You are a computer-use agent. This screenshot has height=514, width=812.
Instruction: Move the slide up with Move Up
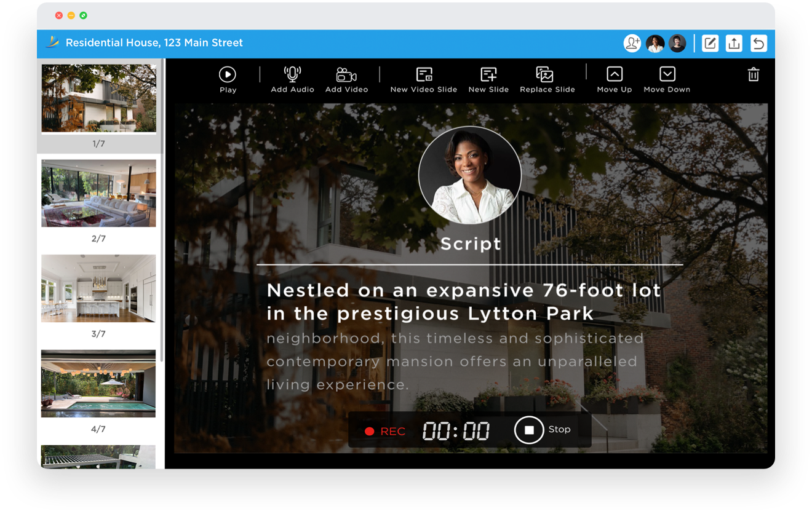click(614, 80)
